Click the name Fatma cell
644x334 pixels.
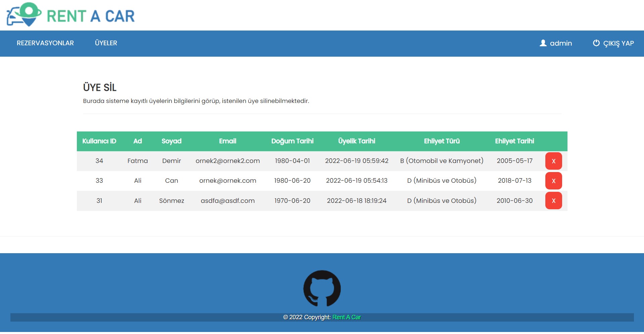[x=138, y=161]
